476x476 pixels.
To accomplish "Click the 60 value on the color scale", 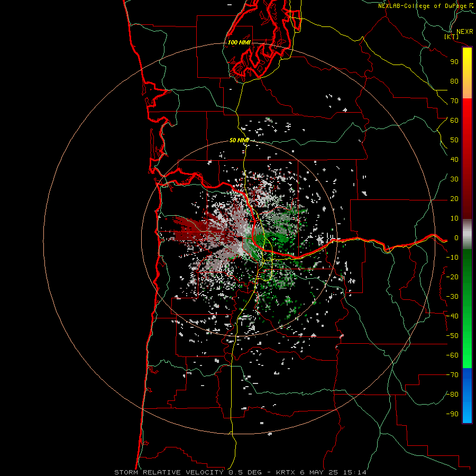I will click(454, 121).
